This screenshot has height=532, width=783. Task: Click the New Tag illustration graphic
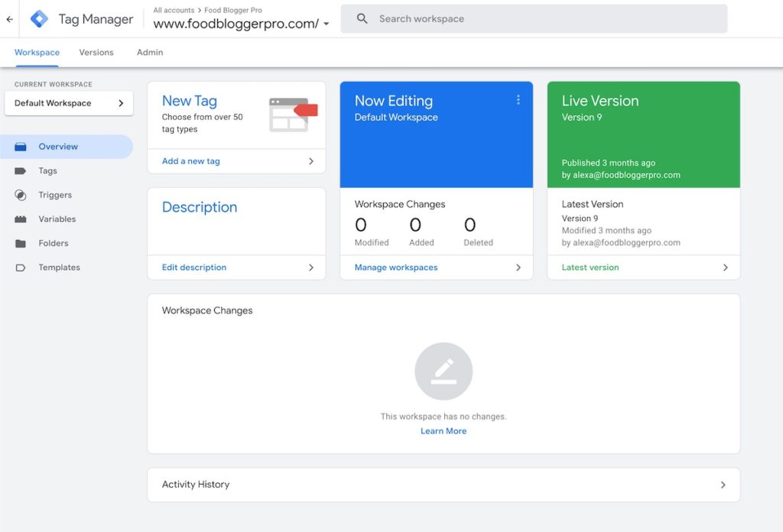point(293,115)
